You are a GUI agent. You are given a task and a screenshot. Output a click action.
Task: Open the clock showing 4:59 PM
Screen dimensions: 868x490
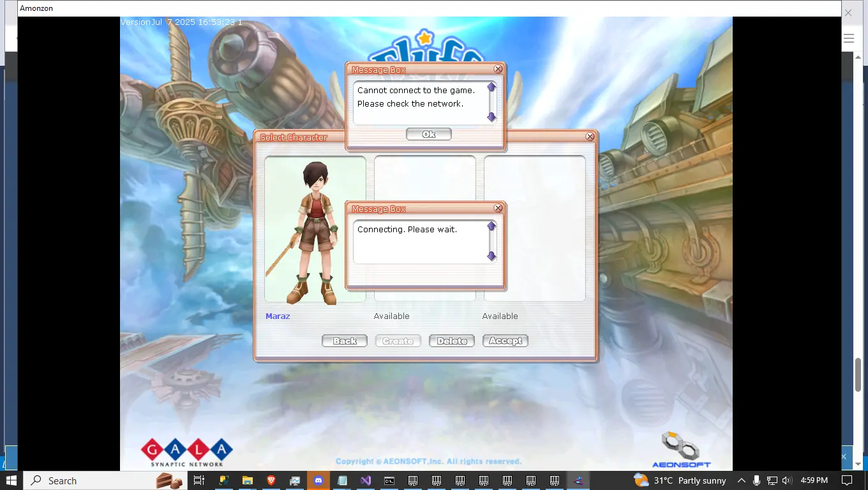(814, 480)
